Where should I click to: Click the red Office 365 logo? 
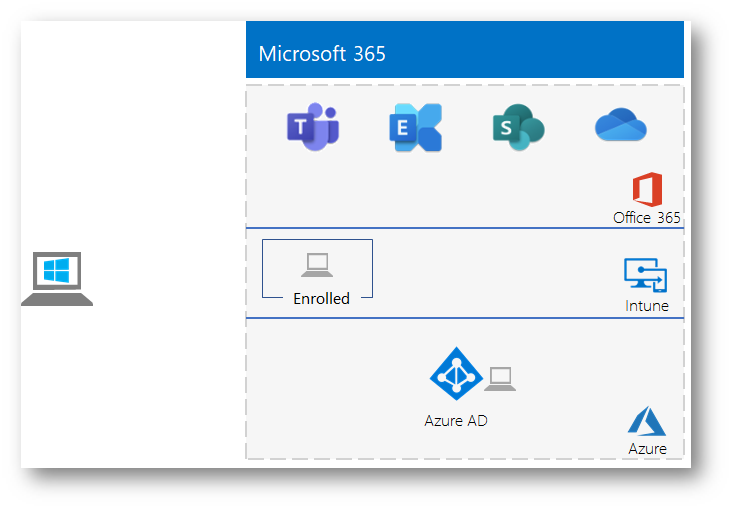[x=647, y=189]
